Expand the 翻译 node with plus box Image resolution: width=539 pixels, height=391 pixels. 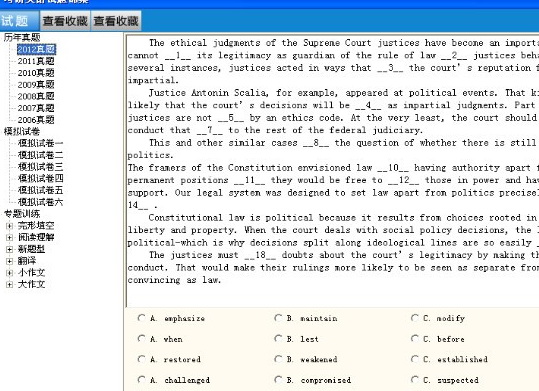(10, 261)
